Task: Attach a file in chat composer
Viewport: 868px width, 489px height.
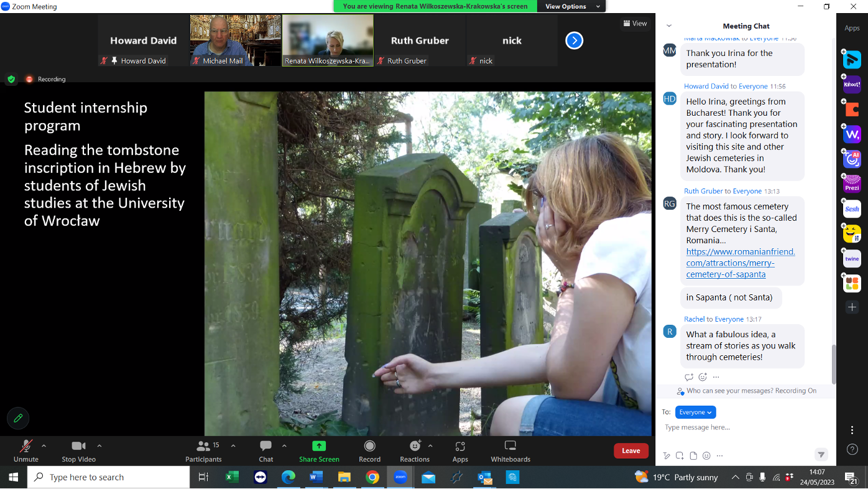Action: (x=693, y=455)
